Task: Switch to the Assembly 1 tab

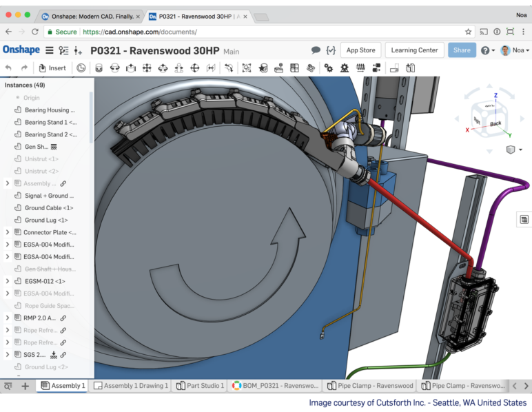Action: click(x=62, y=386)
